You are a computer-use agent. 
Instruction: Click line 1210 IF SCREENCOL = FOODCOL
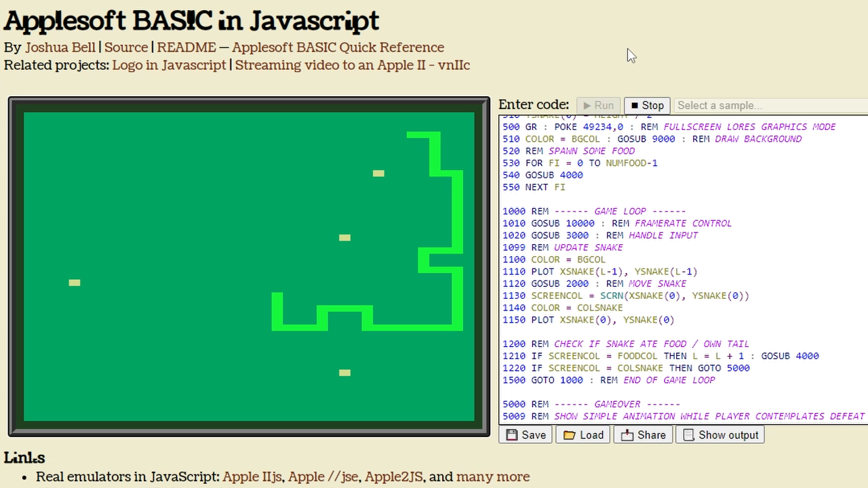pyautogui.click(x=660, y=356)
